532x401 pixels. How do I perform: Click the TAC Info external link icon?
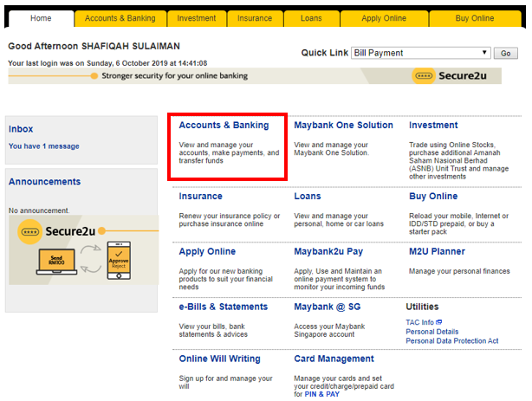click(439, 322)
